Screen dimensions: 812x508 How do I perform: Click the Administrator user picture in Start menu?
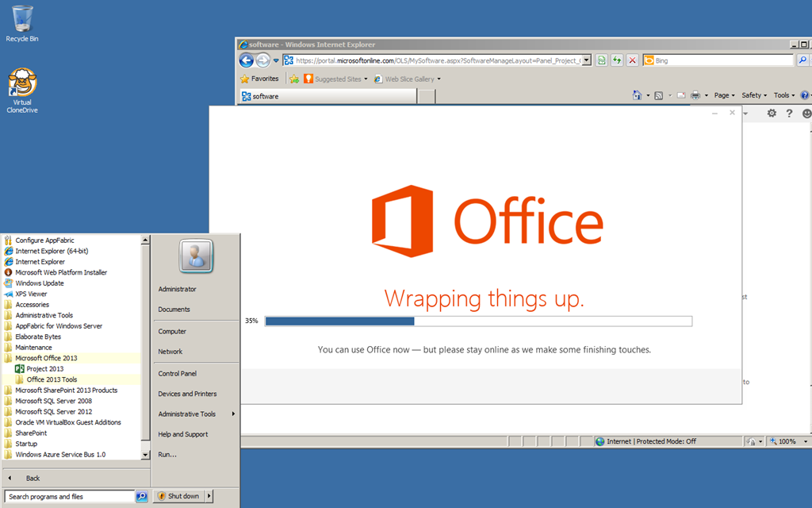tap(196, 256)
